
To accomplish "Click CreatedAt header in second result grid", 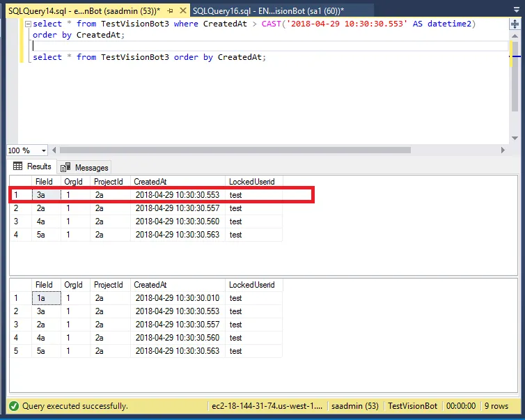I will tap(178, 285).
